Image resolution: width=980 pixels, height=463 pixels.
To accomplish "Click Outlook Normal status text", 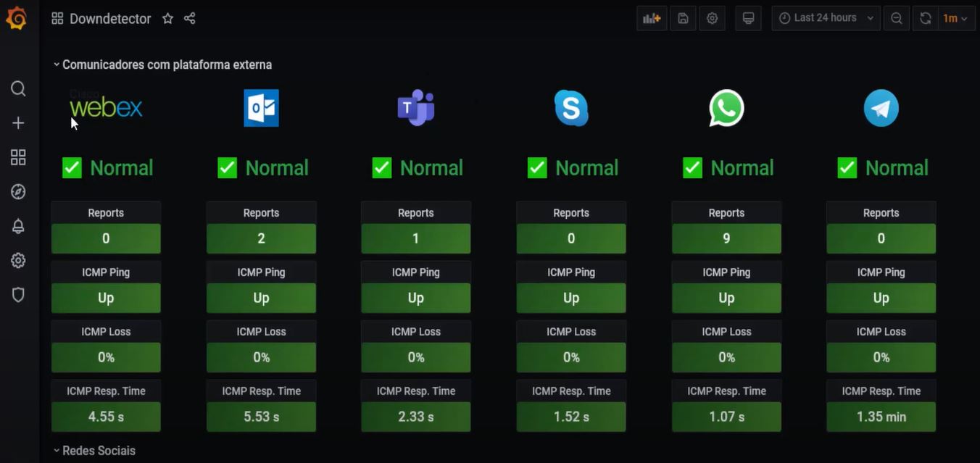I will click(277, 168).
